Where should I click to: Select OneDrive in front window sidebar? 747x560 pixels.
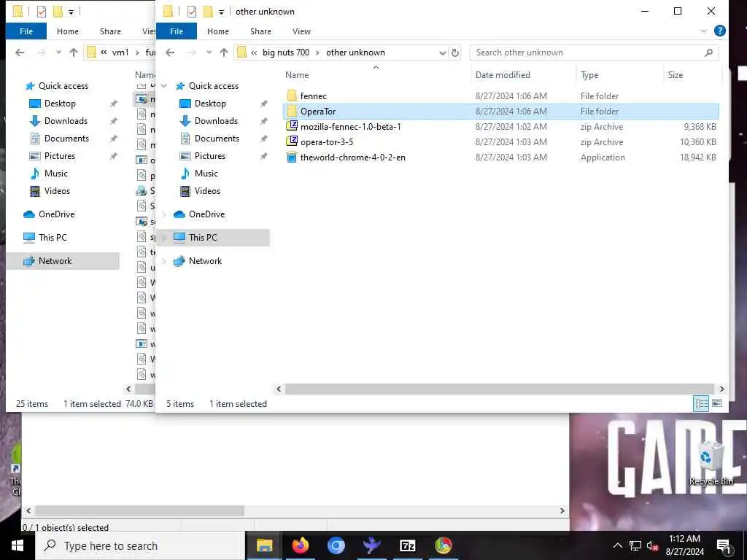tap(206, 214)
